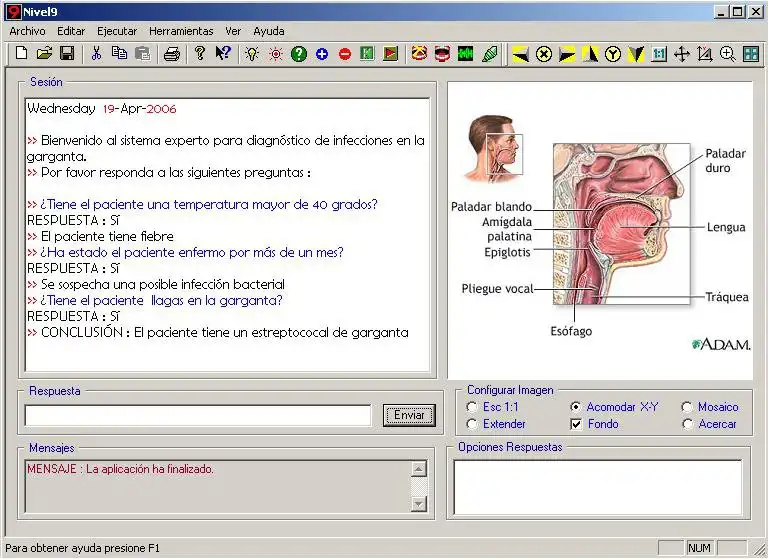Click the 'llagas en la garganta' question line
This screenshot has height=559, width=768.
pos(155,300)
